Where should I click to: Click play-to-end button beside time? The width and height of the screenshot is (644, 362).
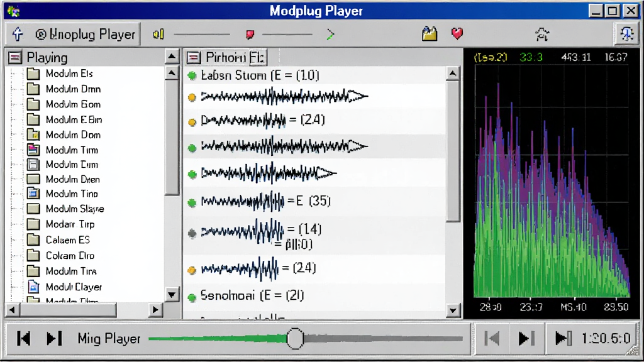[x=563, y=339]
